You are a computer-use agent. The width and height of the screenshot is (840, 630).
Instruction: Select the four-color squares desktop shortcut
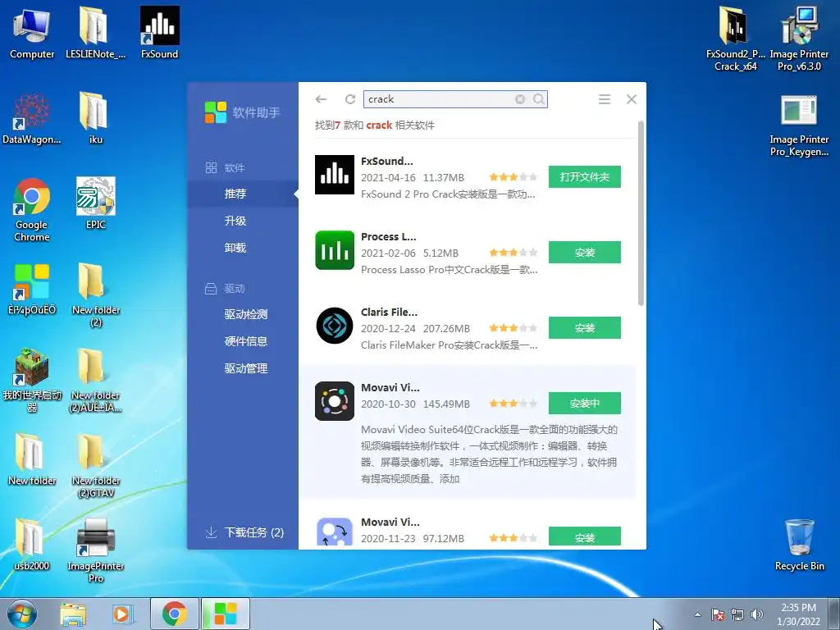[32, 290]
